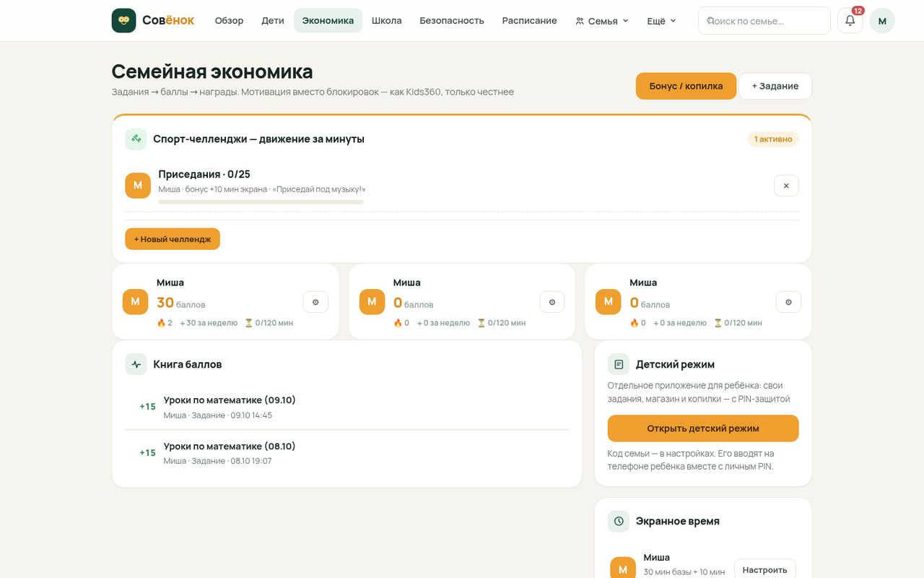The image size is (924, 578).
Task: Click the timestamp text 09.10 14:45
Action: pyautogui.click(x=251, y=415)
